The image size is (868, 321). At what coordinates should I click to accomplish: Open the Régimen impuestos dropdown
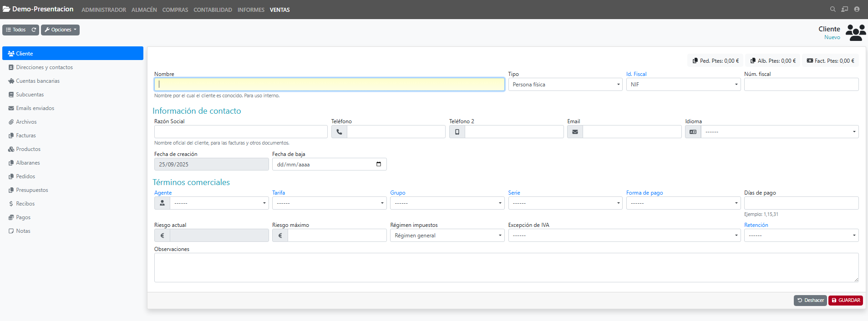pyautogui.click(x=447, y=236)
